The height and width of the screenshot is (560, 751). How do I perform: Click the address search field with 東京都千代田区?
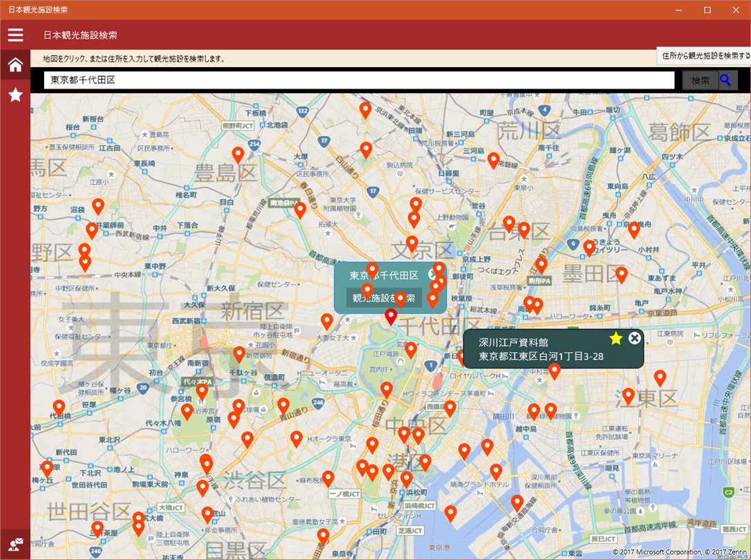(x=359, y=80)
